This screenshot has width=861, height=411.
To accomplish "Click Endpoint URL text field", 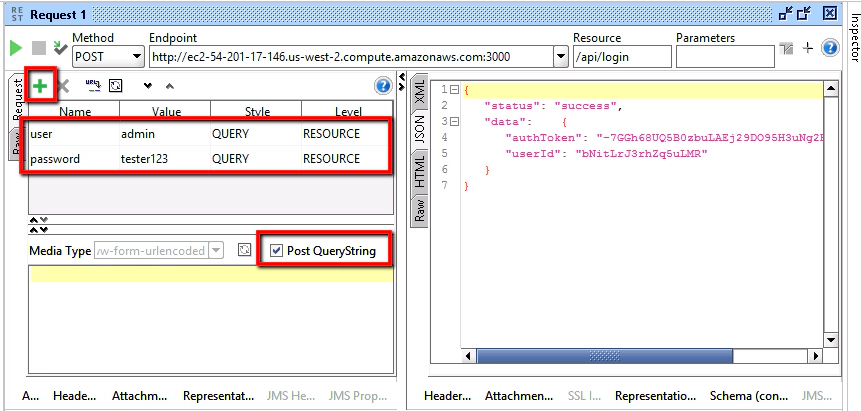I will 351,57.
